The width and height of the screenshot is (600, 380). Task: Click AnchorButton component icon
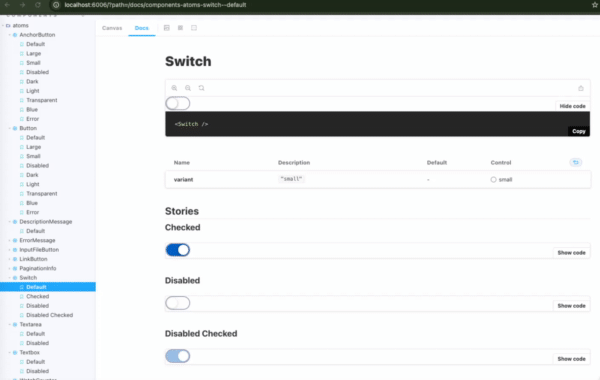[15, 35]
